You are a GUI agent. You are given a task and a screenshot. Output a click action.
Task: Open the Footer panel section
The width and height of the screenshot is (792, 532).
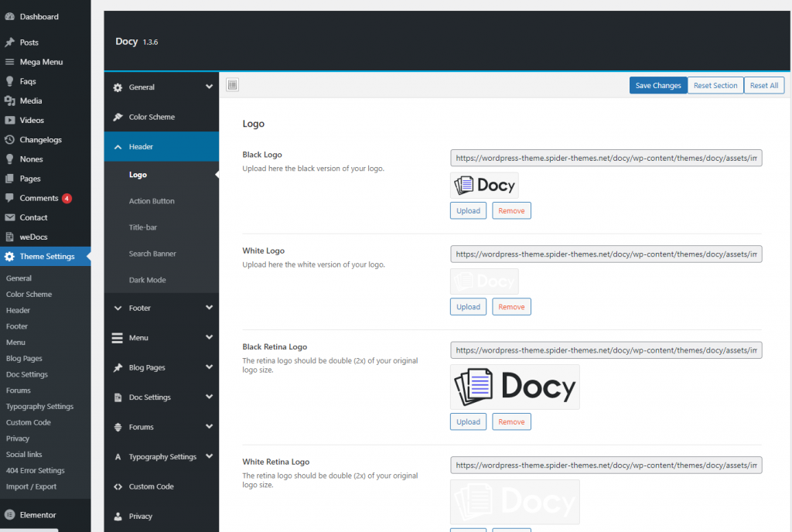[x=162, y=308]
